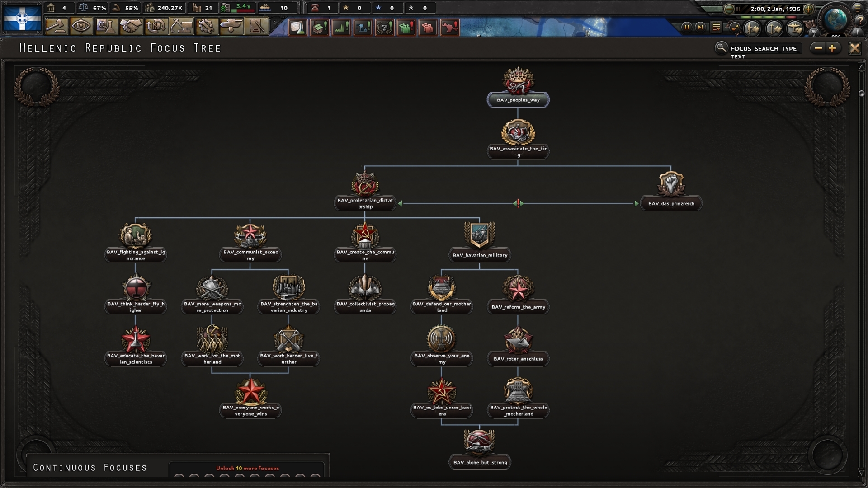Decrease game speed with minus button
The width and height of the screenshot is (868, 488).
729,9
